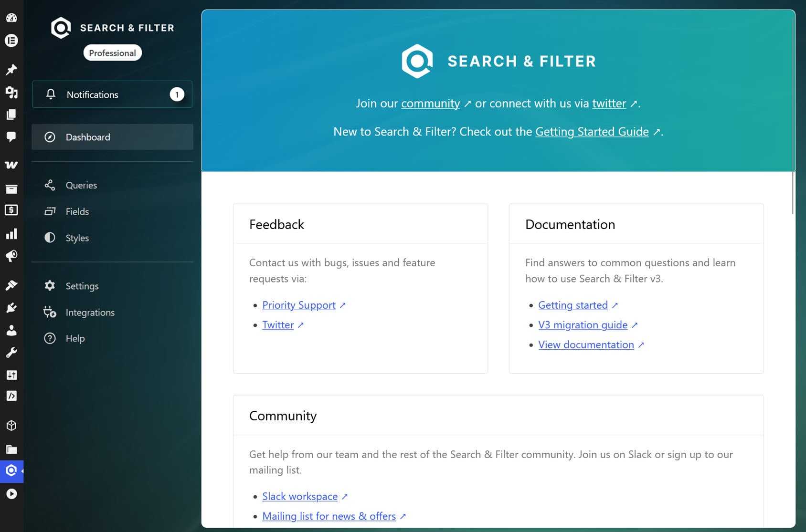This screenshot has width=806, height=532.
Task: Open the Comments speech bubble icon
Action: pyautogui.click(x=11, y=137)
